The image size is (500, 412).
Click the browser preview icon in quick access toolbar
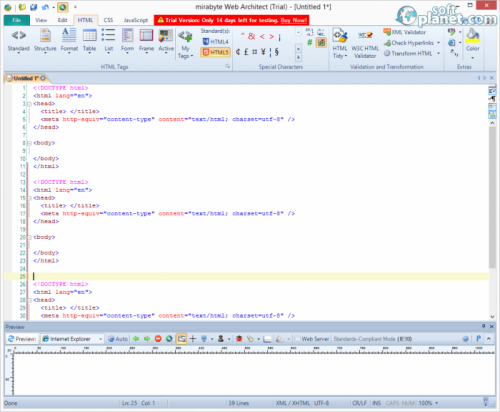[x=62, y=7]
